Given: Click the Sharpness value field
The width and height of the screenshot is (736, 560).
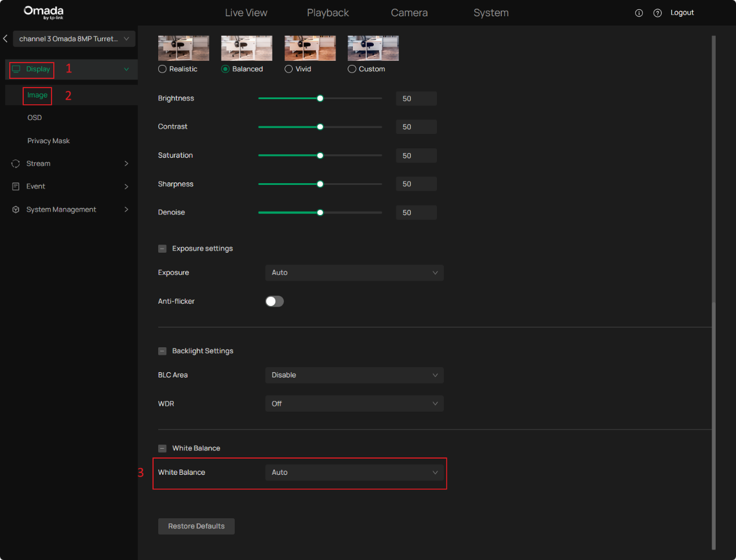Looking at the screenshot, I should coord(416,184).
